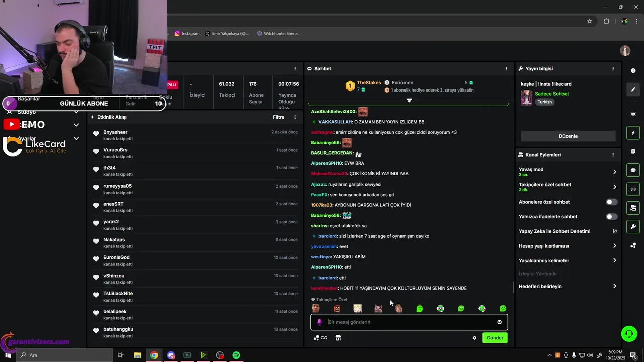Viewport: 644px width, 362px height.
Task: Click the pencil edit icon in sidebar
Action: coord(633,89)
